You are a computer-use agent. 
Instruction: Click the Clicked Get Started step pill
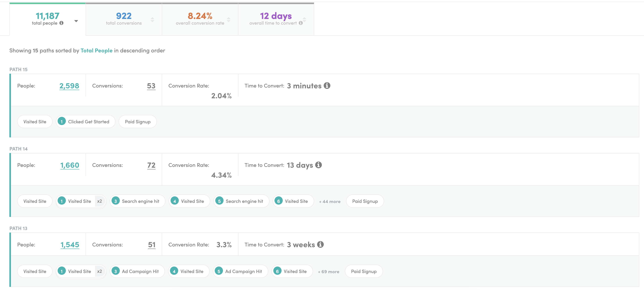pyautogui.click(x=86, y=122)
